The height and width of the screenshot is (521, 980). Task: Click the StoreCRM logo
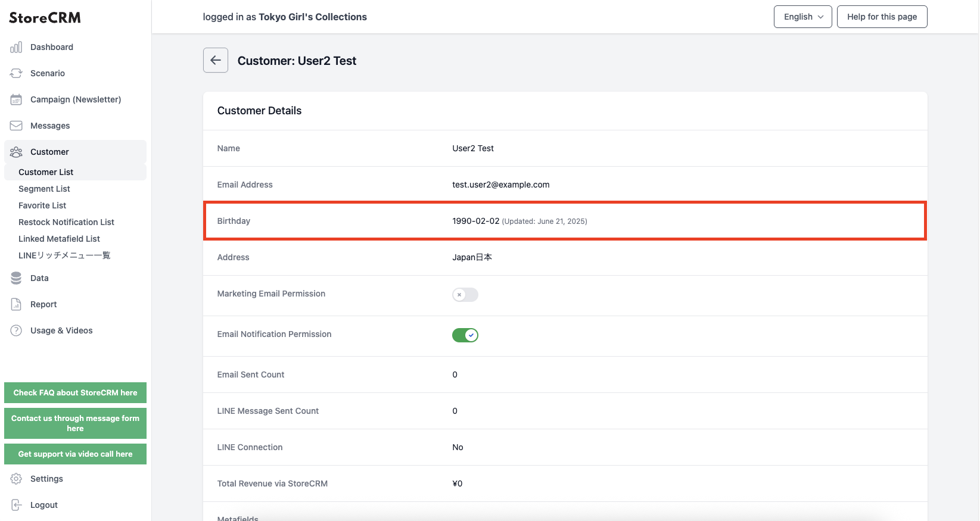pyautogui.click(x=45, y=18)
